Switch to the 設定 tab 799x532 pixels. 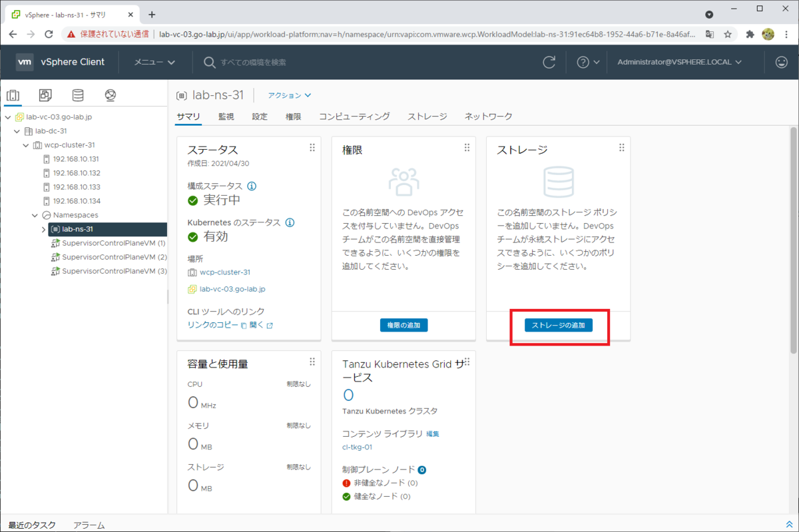[x=260, y=117]
